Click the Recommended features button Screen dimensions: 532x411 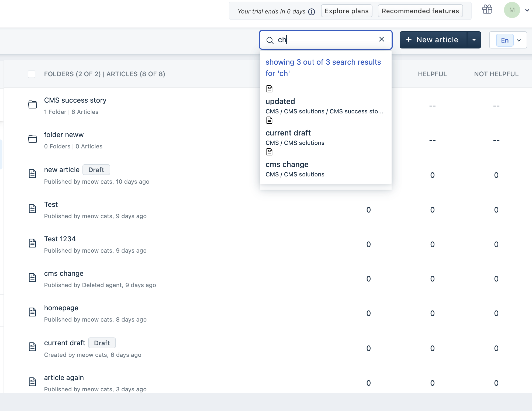[x=420, y=11]
